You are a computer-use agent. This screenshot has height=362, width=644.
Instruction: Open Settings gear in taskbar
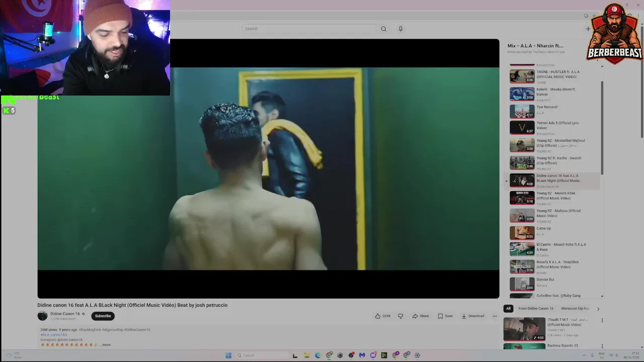point(417,355)
